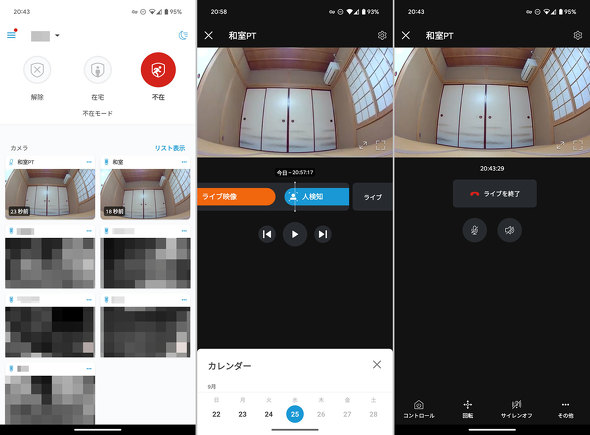Open settings gear in 和室PT playback screen
The image size is (590, 435).
click(382, 35)
